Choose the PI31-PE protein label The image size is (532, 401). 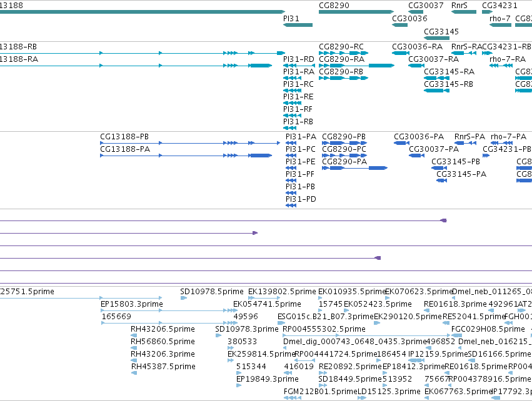click(300, 162)
